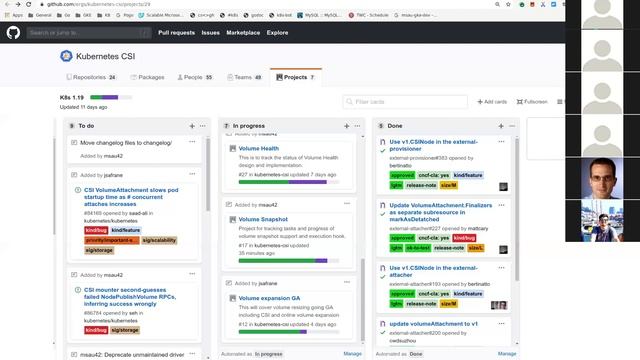Open menu for CSI mounter second-guesses card

click(x=192, y=274)
